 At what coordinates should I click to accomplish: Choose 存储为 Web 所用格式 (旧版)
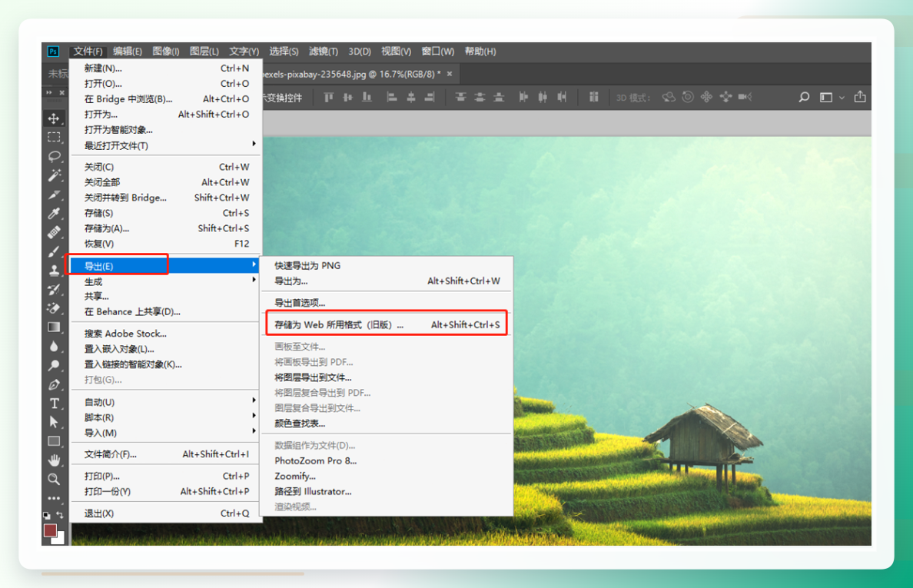[387, 325]
